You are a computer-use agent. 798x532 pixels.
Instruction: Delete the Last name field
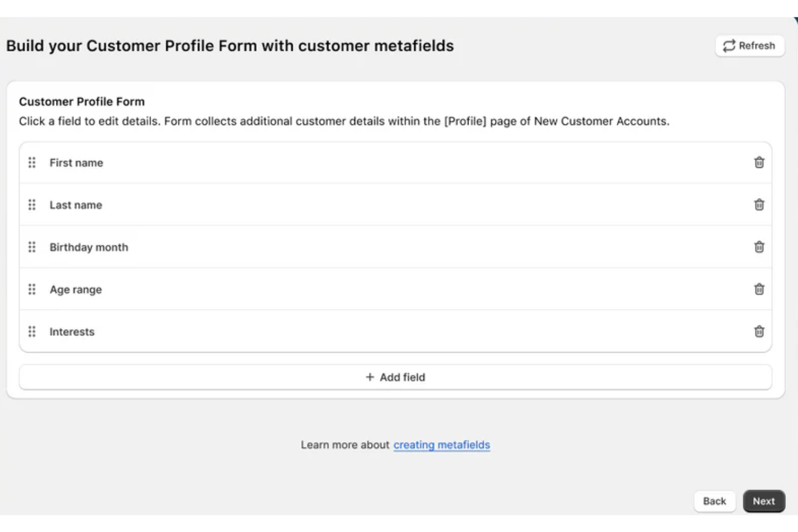[x=759, y=205]
